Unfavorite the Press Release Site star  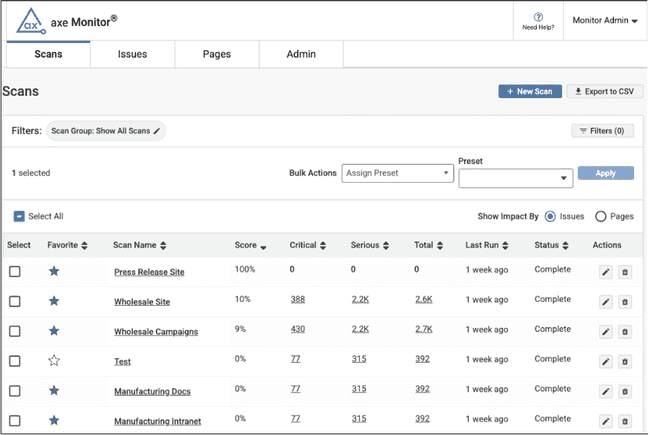pyautogui.click(x=54, y=271)
